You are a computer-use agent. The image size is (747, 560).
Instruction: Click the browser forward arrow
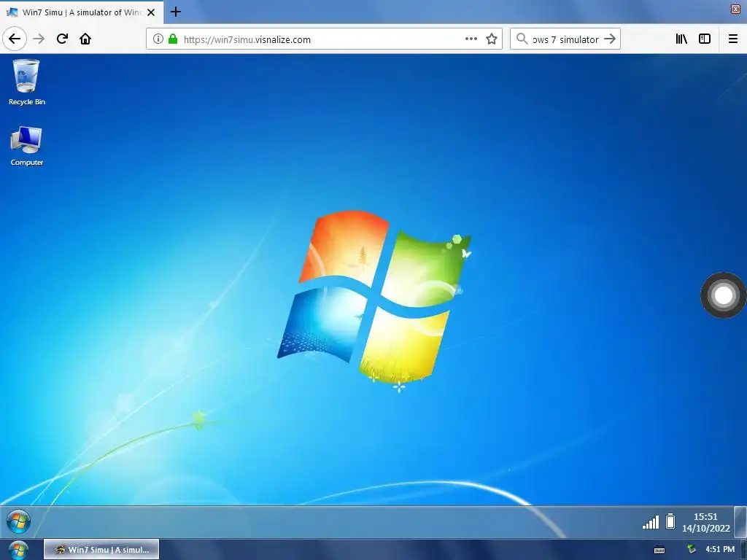click(x=39, y=39)
